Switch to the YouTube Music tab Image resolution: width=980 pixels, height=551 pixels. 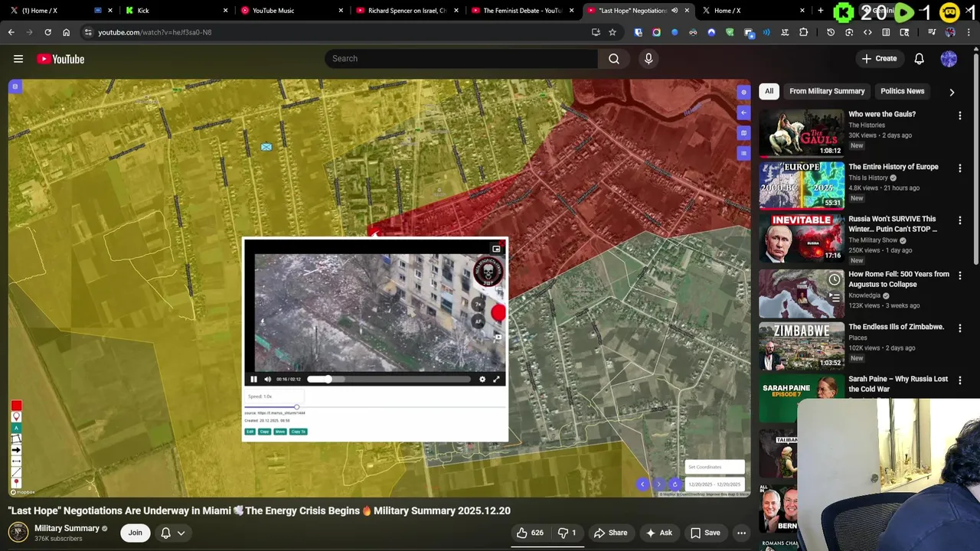[x=291, y=11]
